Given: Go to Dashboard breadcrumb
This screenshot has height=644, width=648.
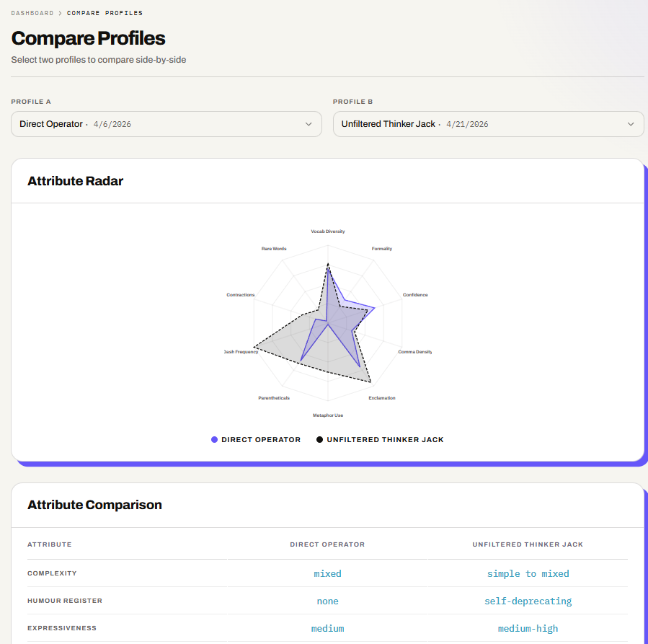Looking at the screenshot, I should coord(32,13).
